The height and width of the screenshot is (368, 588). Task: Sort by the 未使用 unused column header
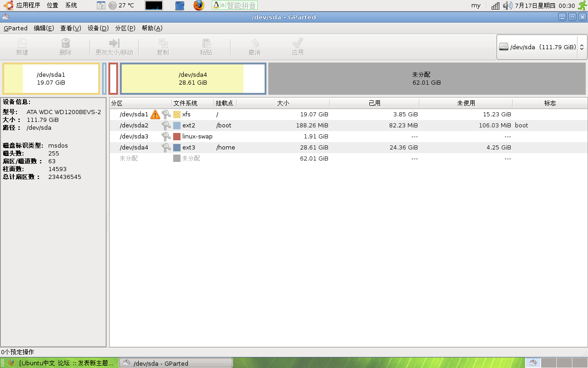(x=466, y=103)
